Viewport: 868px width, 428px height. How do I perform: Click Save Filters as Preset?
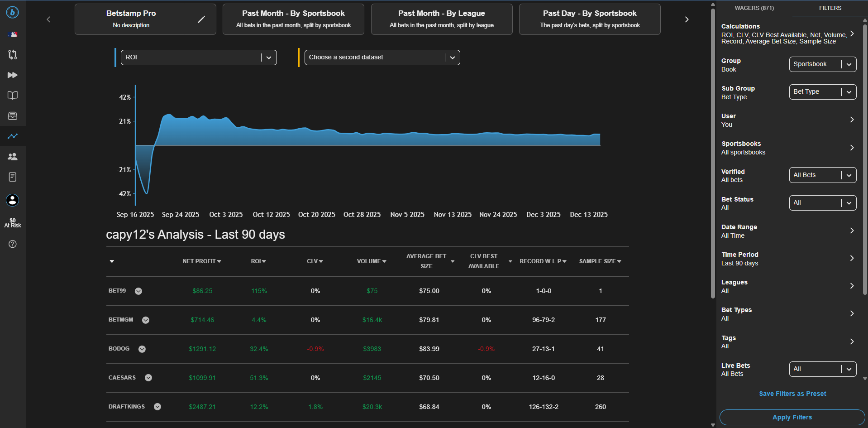[x=792, y=394]
